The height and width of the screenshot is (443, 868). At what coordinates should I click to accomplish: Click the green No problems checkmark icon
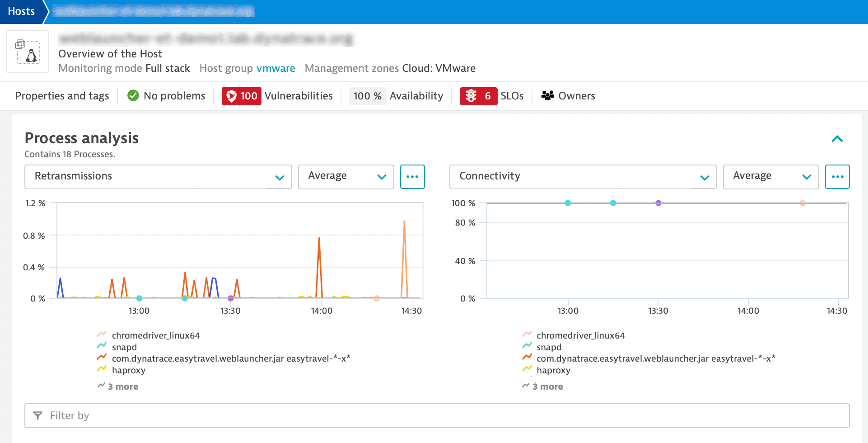click(133, 96)
